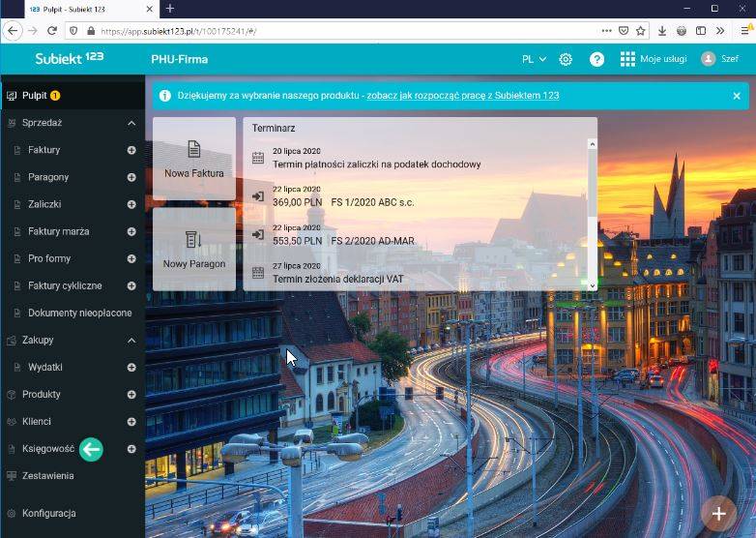Add new invoice via Faktury plus icon
This screenshot has height=538, width=756.
point(131,150)
